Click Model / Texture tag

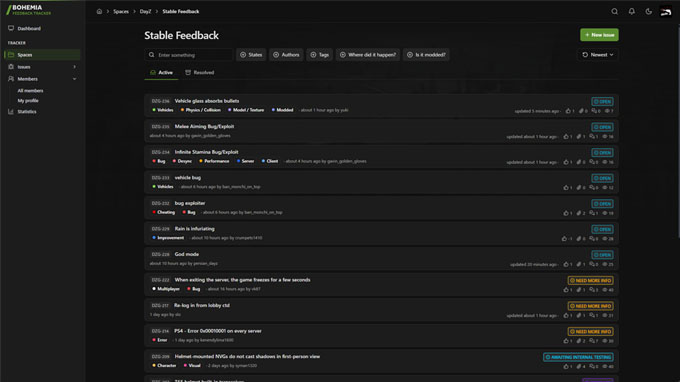[x=246, y=110]
